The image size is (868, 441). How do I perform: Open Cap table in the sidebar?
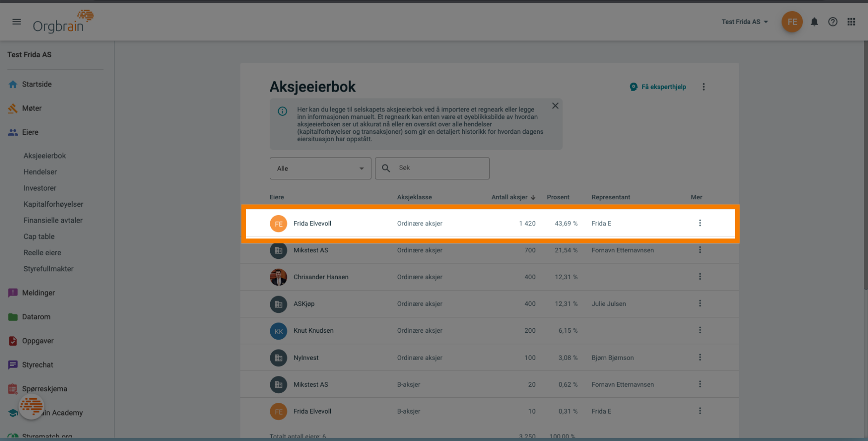tap(39, 237)
